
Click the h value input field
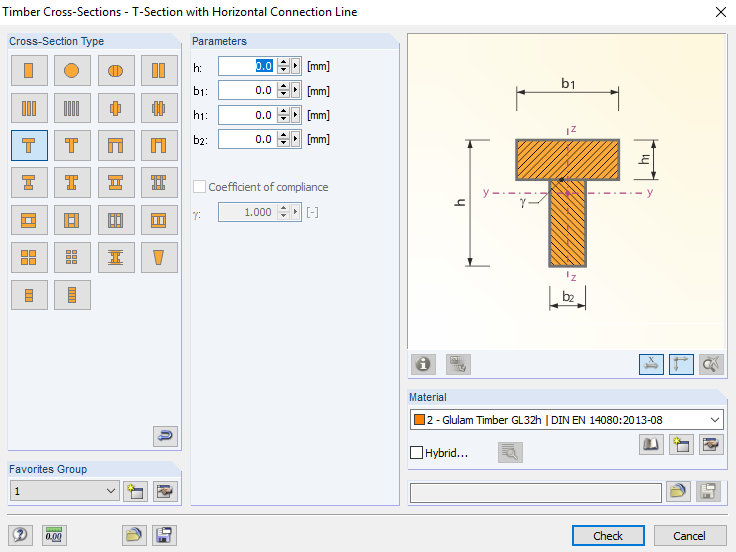point(247,66)
